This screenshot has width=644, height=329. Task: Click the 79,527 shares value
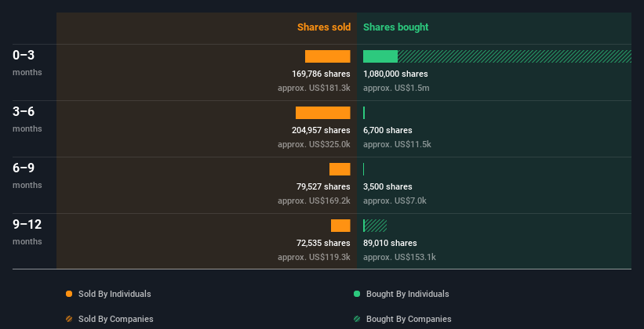[323, 186]
